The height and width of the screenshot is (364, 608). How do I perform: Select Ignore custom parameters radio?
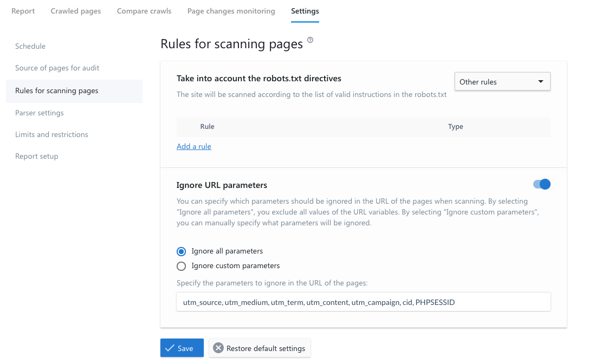click(182, 266)
